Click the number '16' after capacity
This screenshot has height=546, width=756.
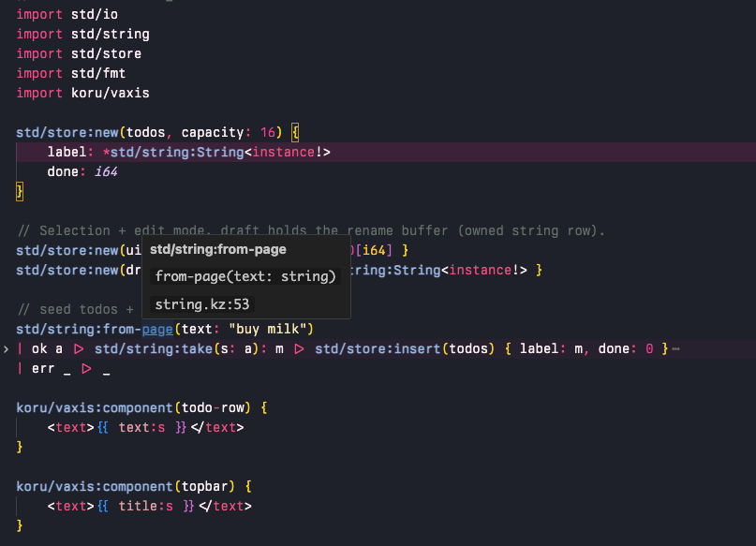(268, 133)
